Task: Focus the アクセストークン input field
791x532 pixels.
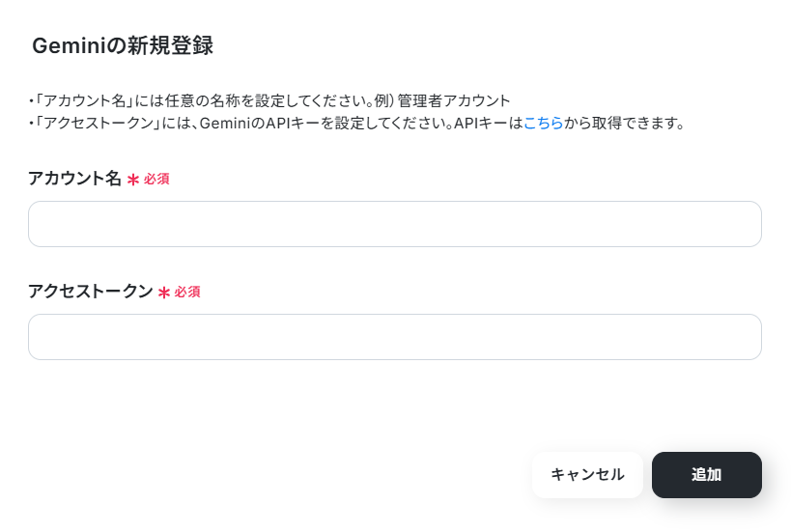Action: point(394,337)
